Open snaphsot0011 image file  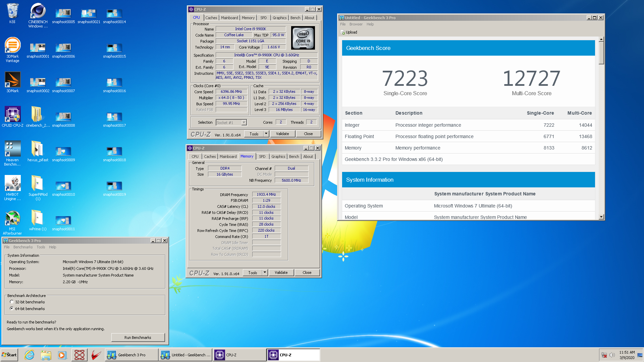click(x=63, y=223)
